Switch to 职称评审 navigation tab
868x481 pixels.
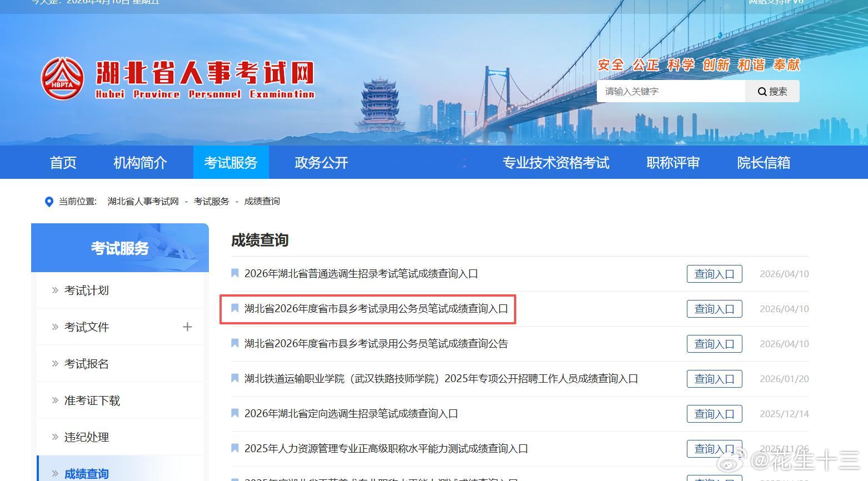[x=672, y=162]
